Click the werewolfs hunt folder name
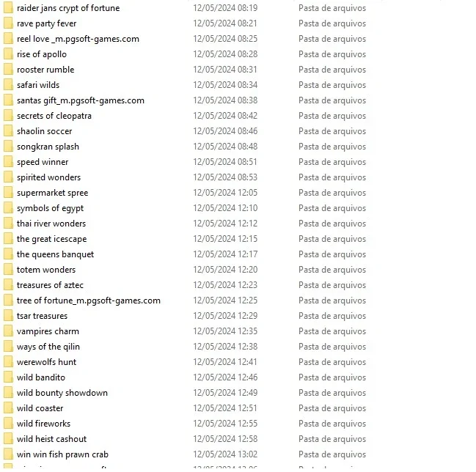This screenshot has width=476, height=472. point(46,362)
